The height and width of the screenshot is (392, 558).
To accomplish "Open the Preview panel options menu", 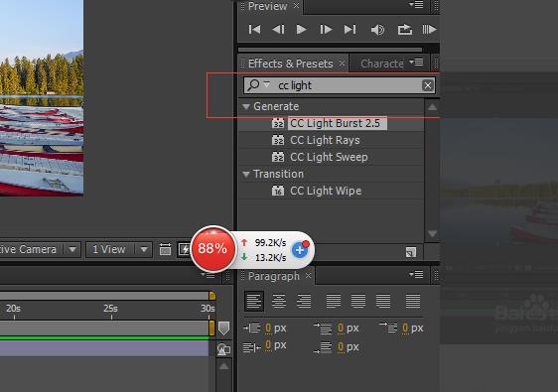I will tap(416, 5).
